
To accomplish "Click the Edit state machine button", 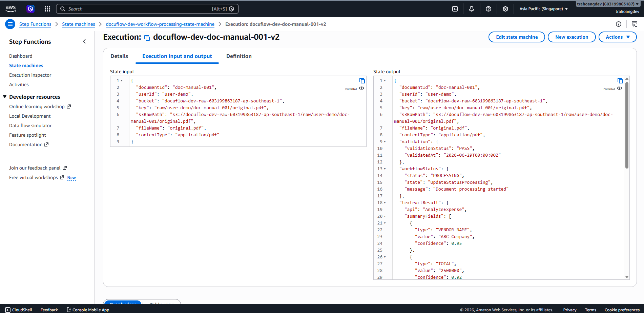I will [x=517, y=37].
